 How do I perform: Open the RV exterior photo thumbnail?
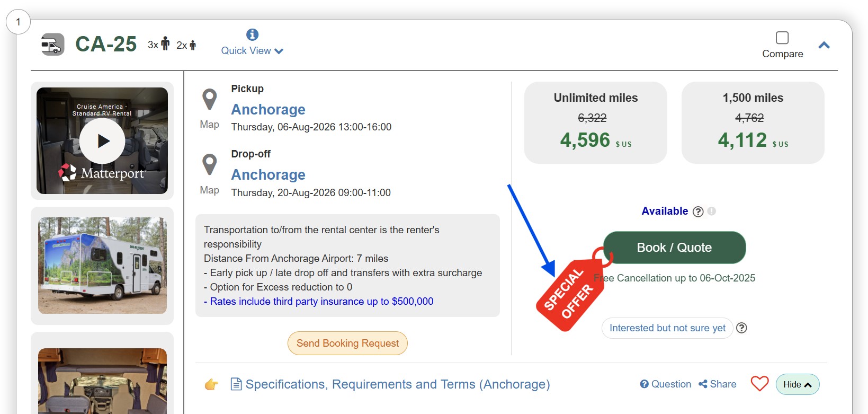[x=102, y=265]
